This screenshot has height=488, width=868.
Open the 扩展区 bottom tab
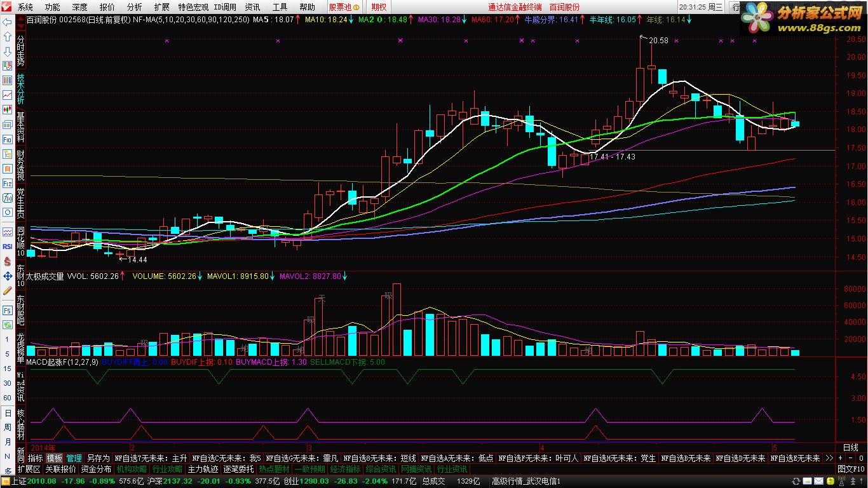click(x=29, y=469)
